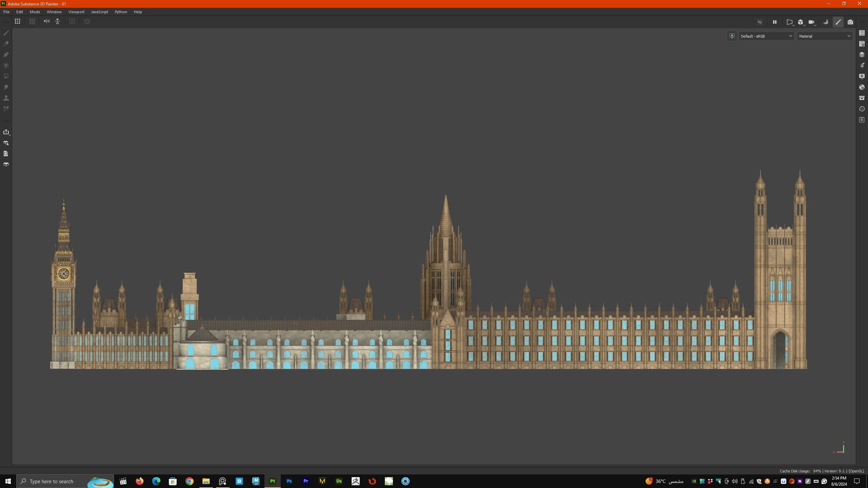Open the 3D box icon in left sidebar
Screen dimensions: 868x488
pos(6,164)
